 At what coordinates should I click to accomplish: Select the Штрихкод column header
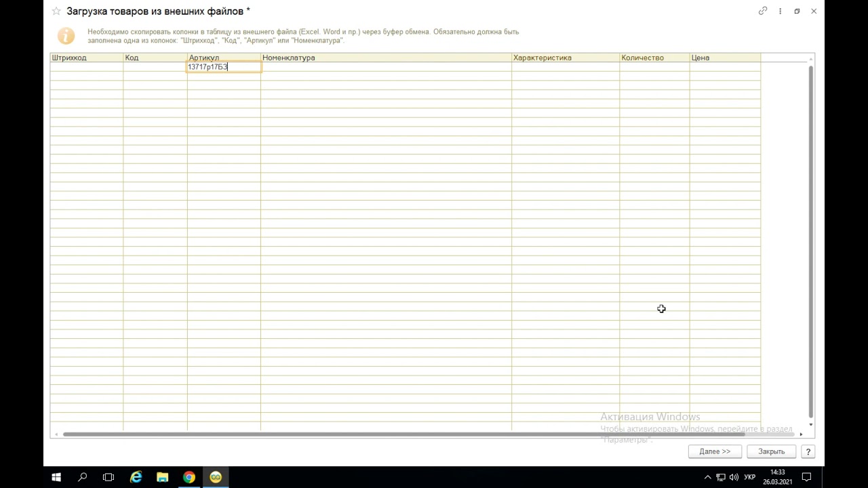[87, 58]
